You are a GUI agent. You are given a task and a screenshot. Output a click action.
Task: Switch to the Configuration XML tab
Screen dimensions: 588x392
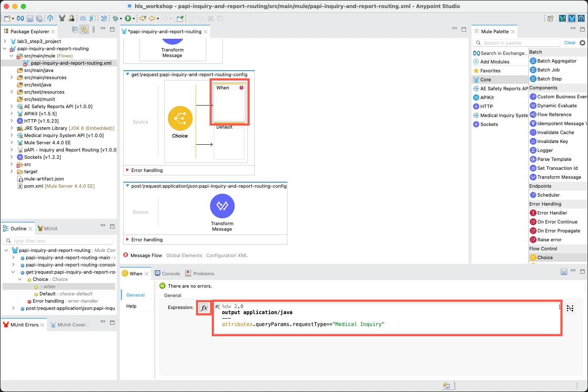pos(227,255)
